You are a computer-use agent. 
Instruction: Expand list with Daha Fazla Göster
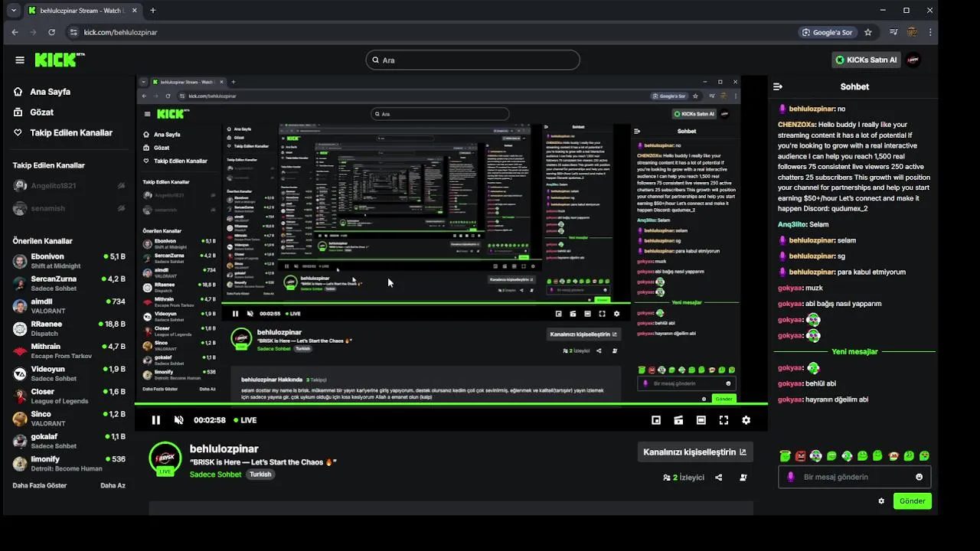point(40,486)
